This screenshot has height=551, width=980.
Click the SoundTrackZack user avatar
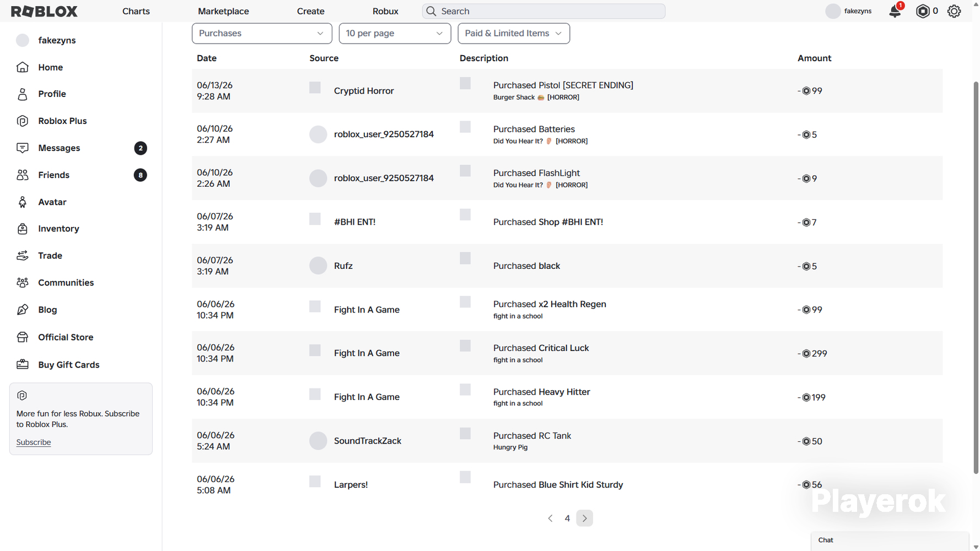tap(318, 441)
